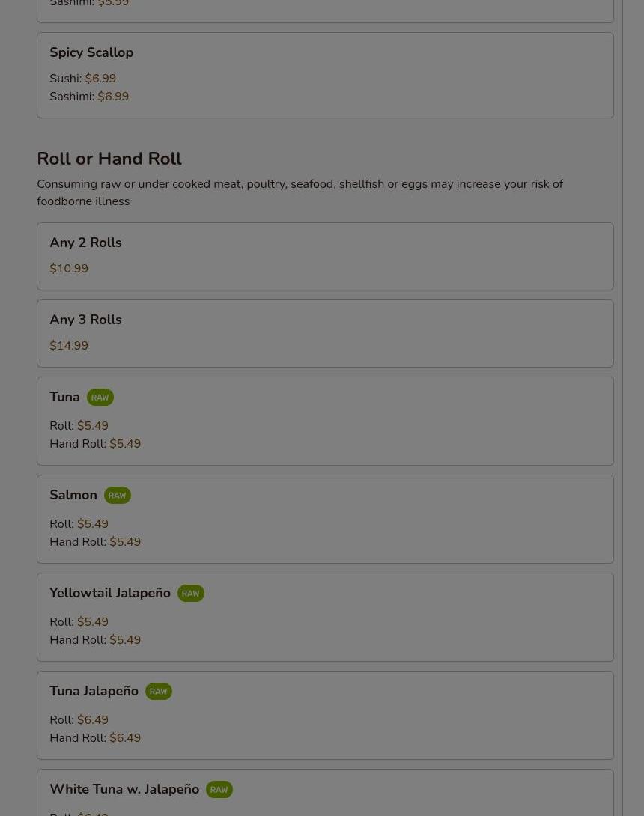Click the Tuna item title
644x816 pixels.
click(64, 397)
